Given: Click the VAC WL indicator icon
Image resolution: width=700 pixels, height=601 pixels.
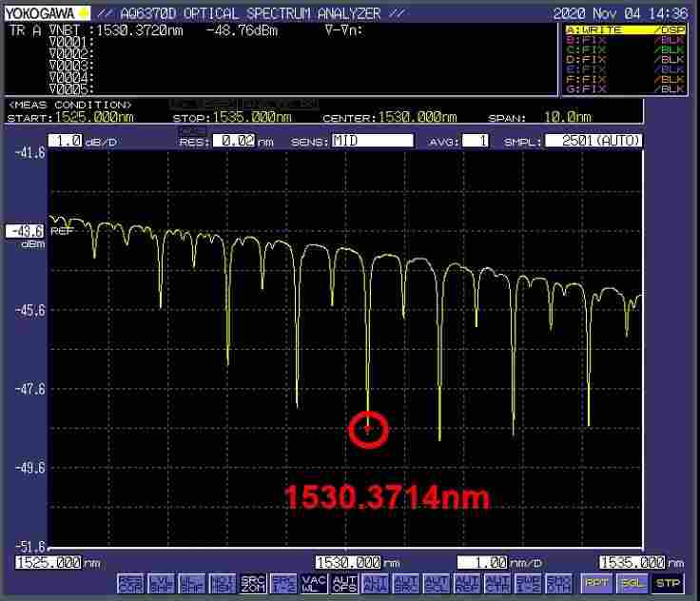Looking at the screenshot, I should click(313, 583).
